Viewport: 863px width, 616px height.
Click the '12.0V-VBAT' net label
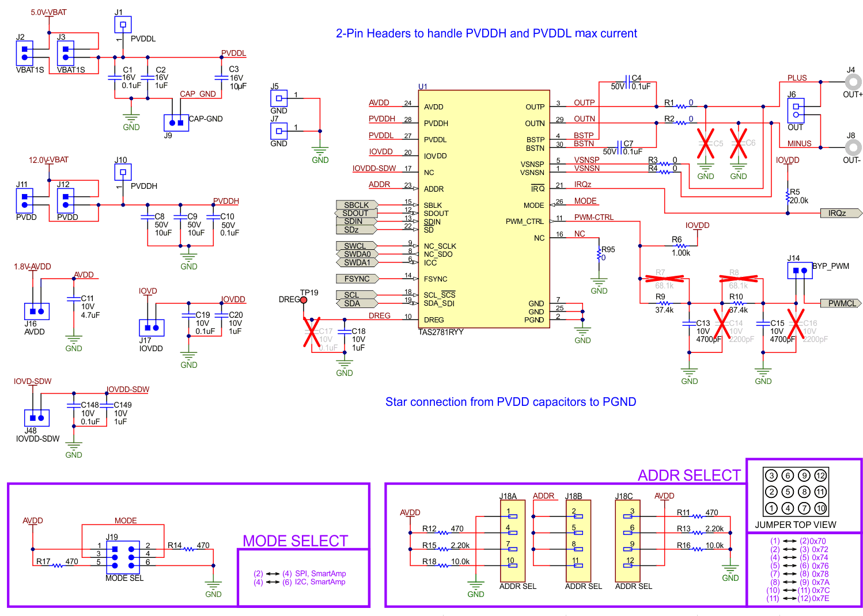48,160
